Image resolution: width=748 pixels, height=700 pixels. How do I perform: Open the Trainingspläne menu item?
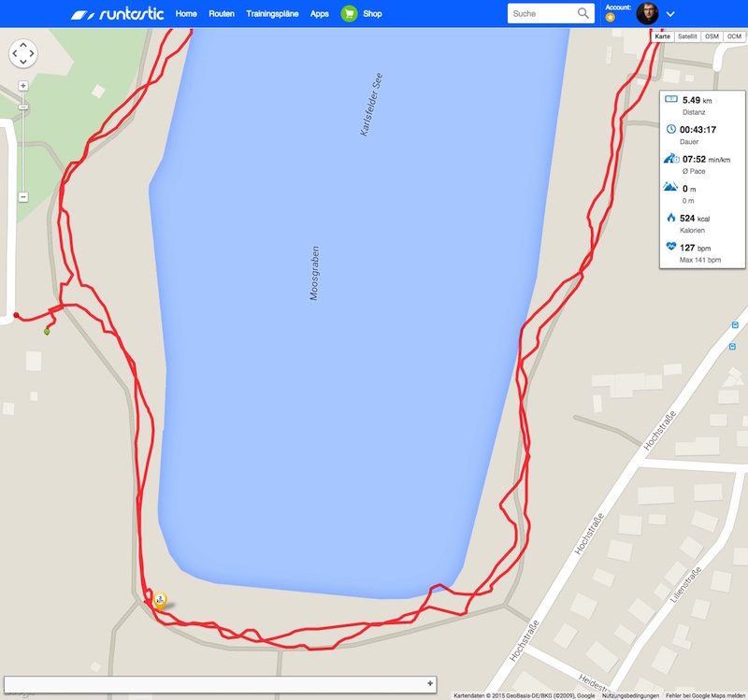pos(272,14)
